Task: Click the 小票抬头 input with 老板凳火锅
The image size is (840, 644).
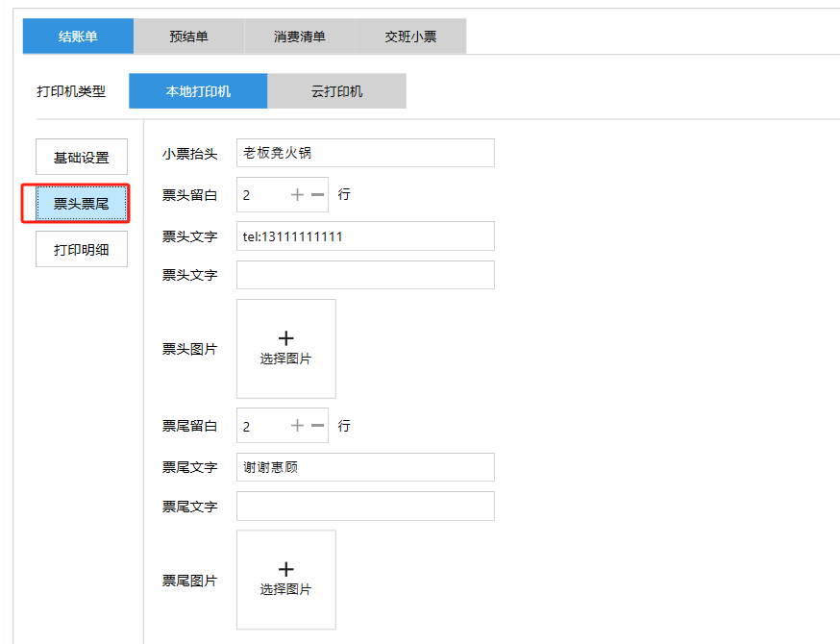Action: pyautogui.click(x=365, y=153)
